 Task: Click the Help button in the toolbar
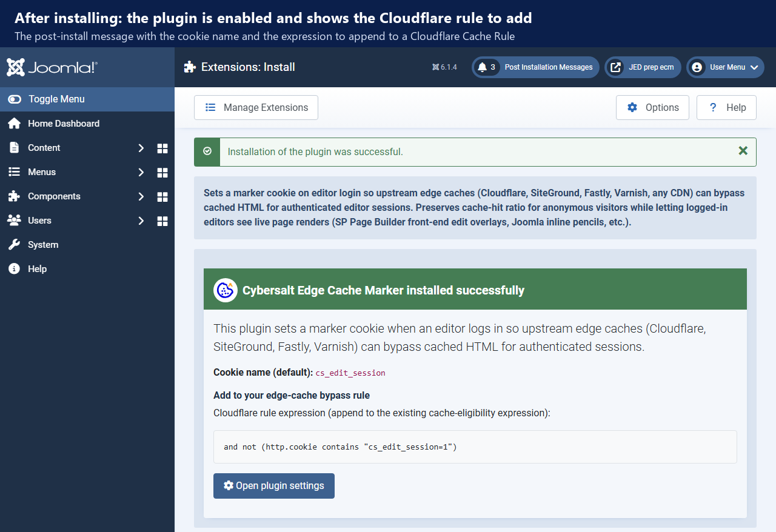[726, 108]
